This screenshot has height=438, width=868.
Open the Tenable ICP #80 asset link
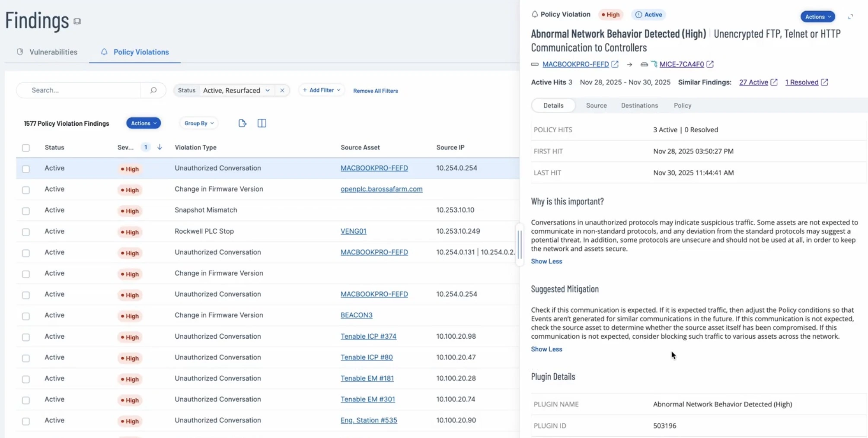(x=367, y=357)
